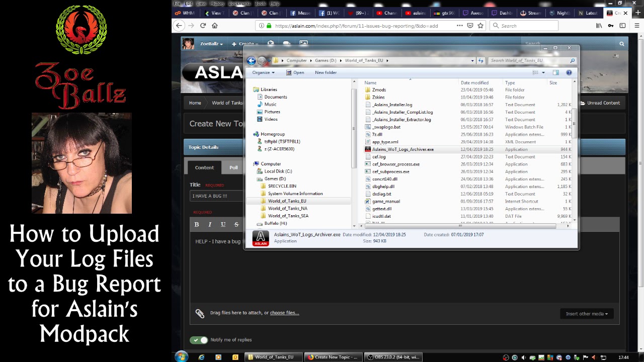Apply Underline formatting in the editor
Viewport: 644px width, 362px height.
click(x=223, y=224)
